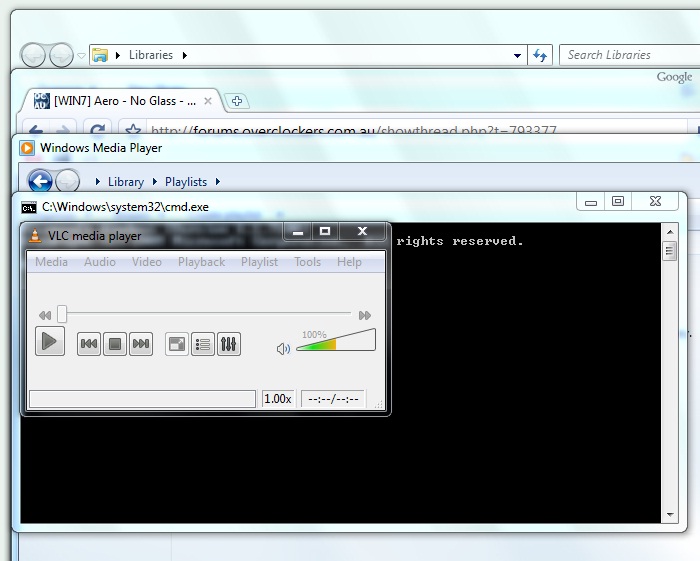Open a new browser tab
Image resolution: width=700 pixels, height=561 pixels.
click(x=237, y=101)
